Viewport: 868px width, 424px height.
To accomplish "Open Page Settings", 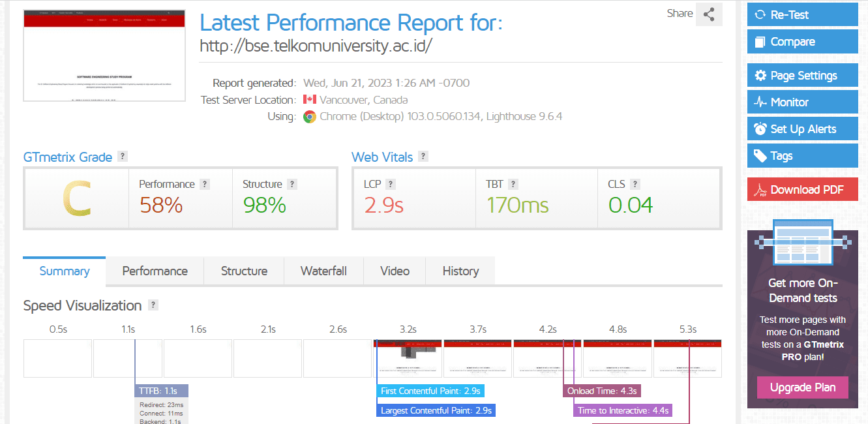I will click(x=803, y=76).
